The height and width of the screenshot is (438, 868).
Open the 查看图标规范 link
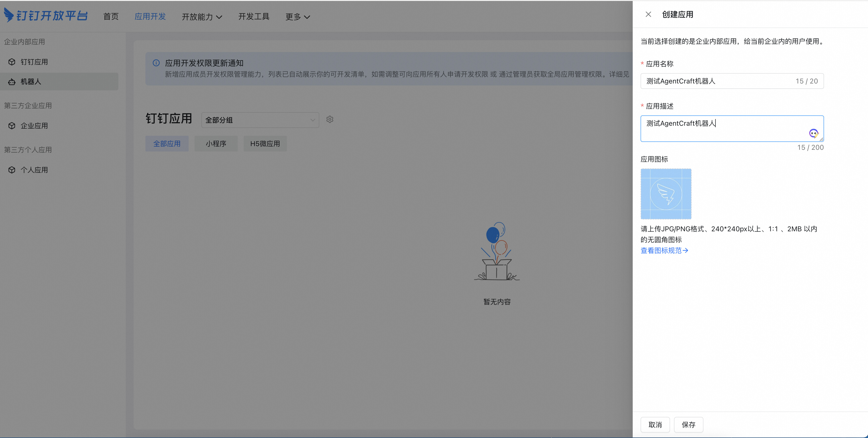tap(664, 250)
